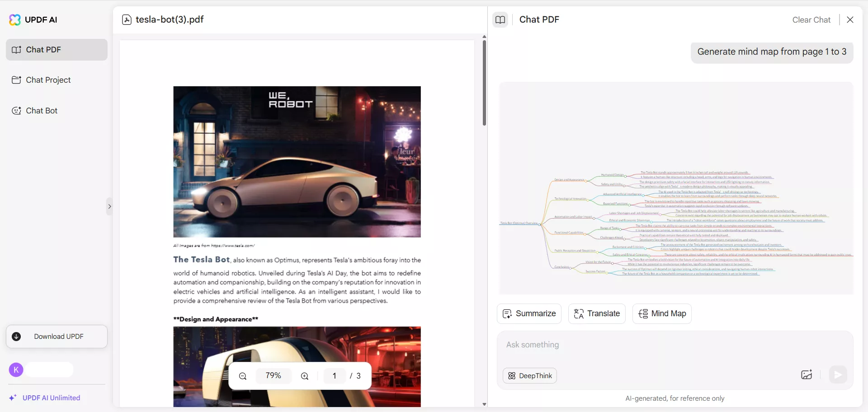868x412 pixels.
Task: Click the 79% zoom level field
Action: pos(274,376)
